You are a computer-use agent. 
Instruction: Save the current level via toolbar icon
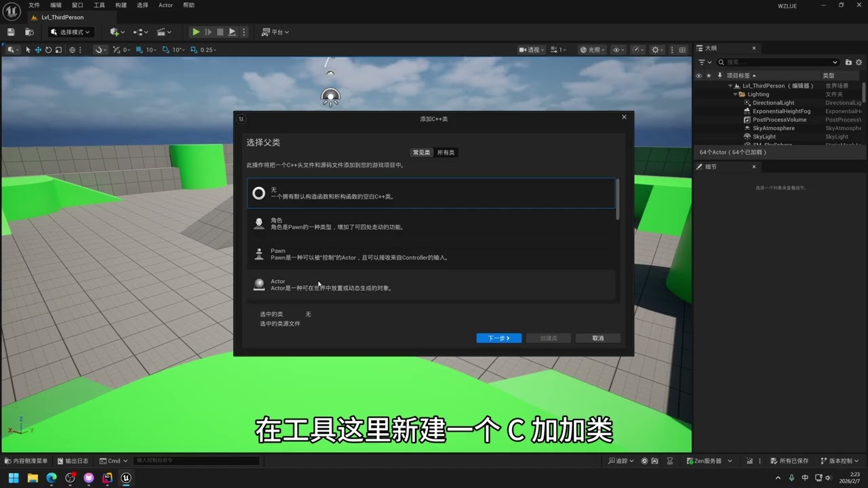(11, 32)
